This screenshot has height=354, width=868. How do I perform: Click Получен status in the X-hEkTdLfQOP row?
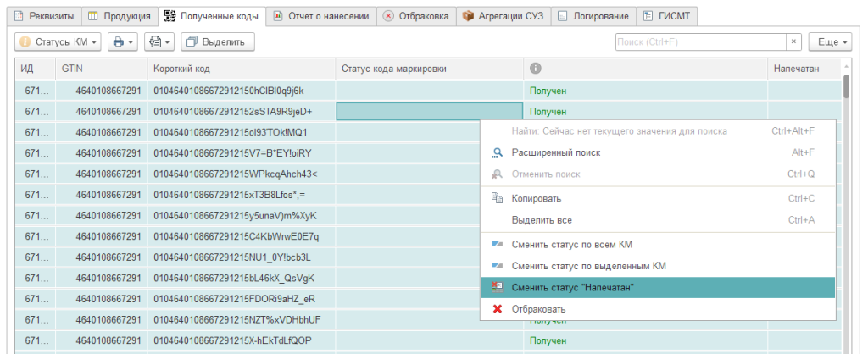[x=548, y=340]
